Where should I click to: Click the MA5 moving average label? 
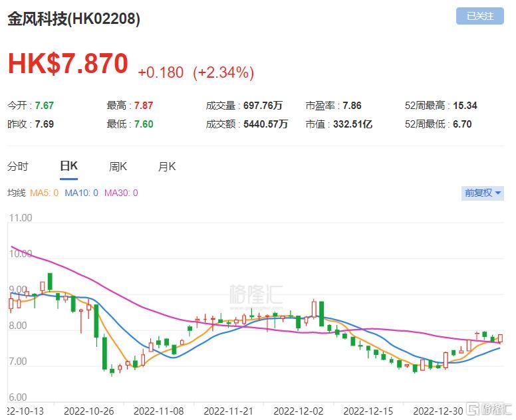[x=44, y=193]
